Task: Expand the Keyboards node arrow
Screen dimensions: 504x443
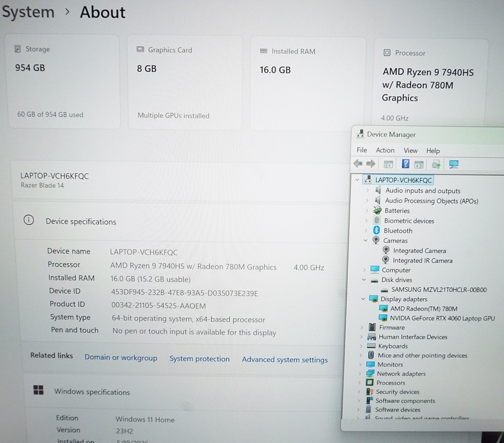Action: pos(361,346)
